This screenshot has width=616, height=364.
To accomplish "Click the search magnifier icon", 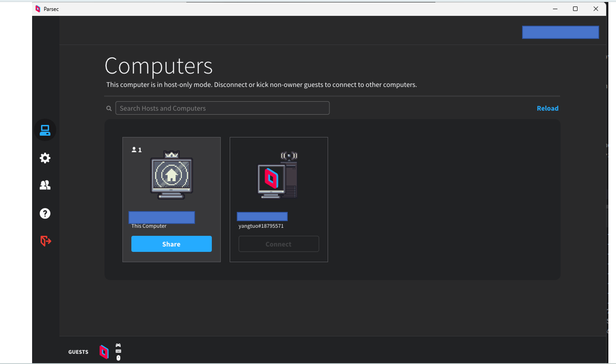I will click(x=109, y=108).
